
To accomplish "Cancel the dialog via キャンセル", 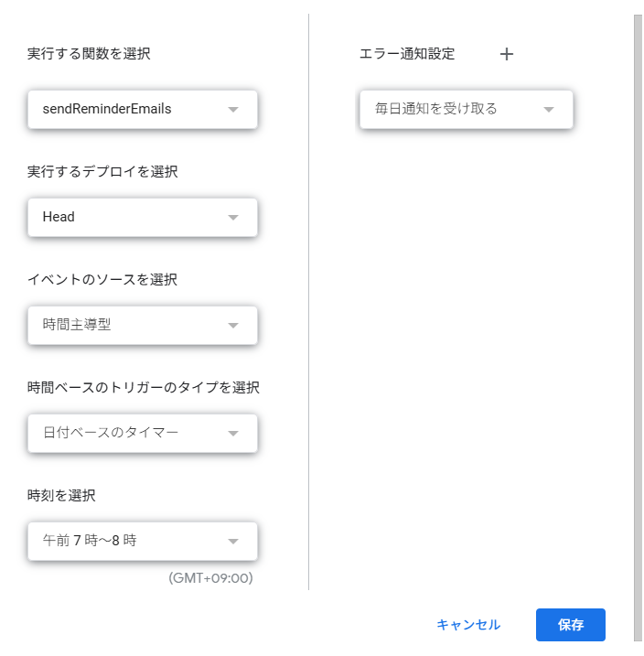I will click(x=468, y=625).
